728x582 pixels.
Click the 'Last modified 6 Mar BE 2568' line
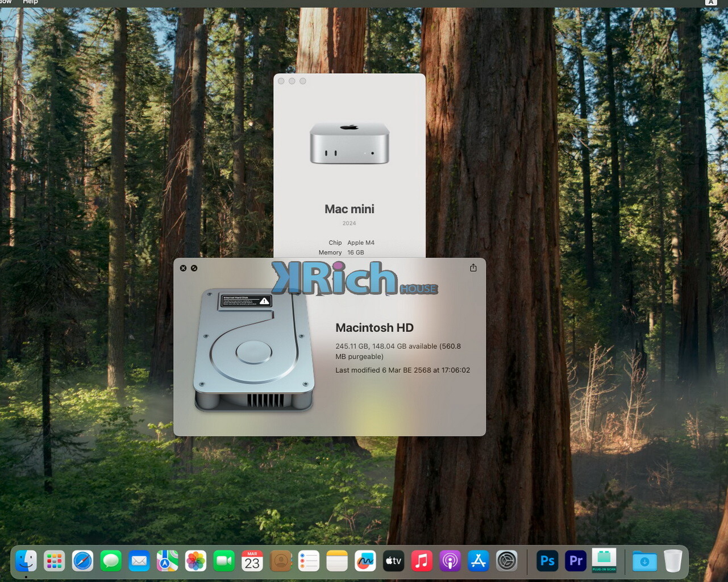[403, 370]
